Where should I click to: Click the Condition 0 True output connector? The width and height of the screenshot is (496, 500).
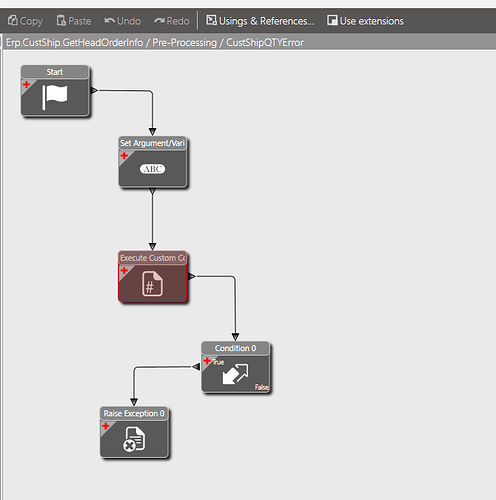[196, 367]
